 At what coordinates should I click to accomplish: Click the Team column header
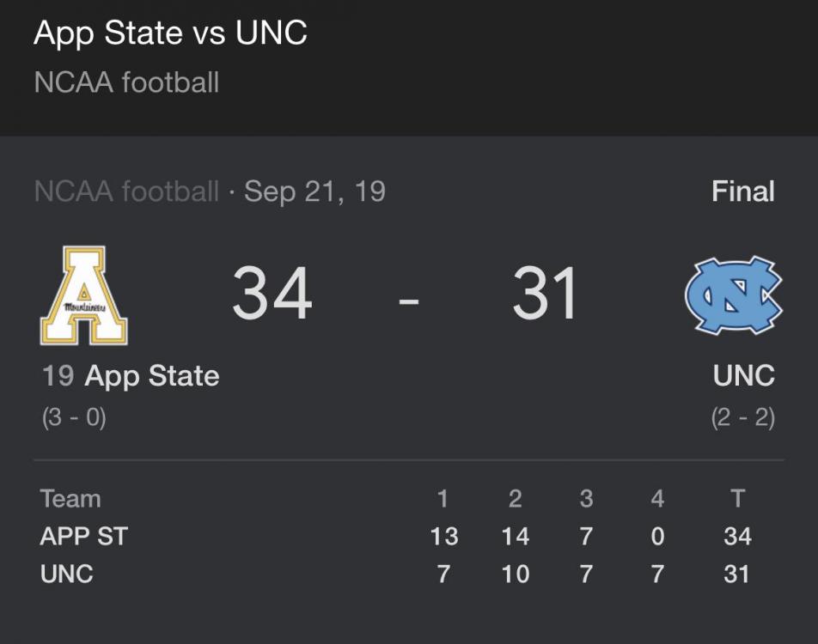[70, 499]
